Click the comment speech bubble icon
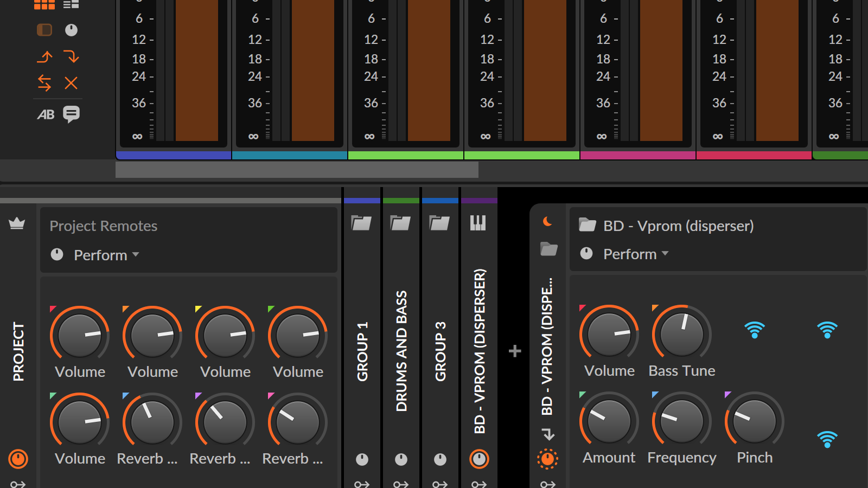Viewport: 868px width, 488px height. point(72,114)
